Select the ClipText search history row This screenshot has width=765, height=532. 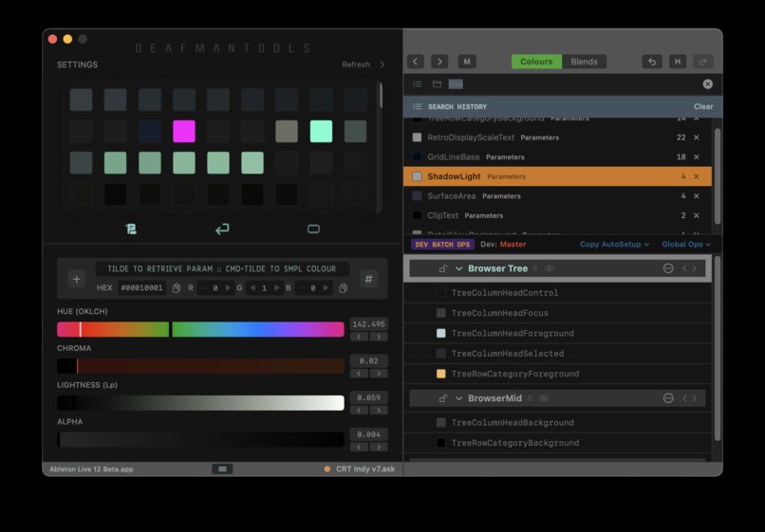(558, 215)
